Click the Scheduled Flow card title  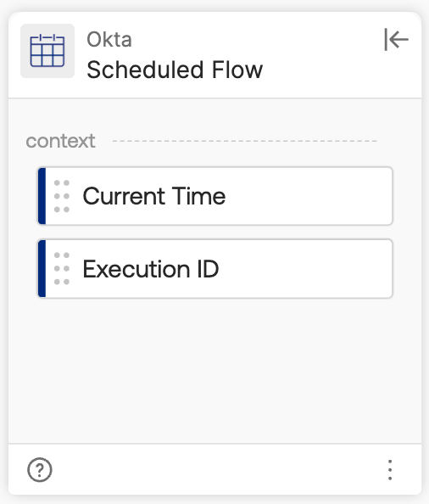(175, 70)
